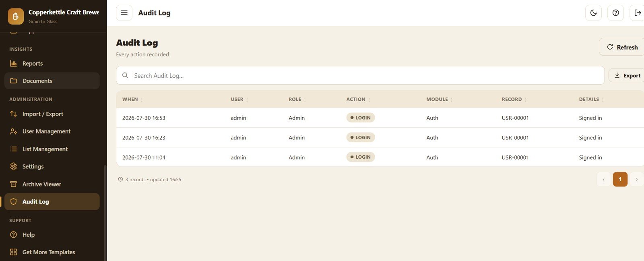Select page 1 in pagination
This screenshot has width=644, height=261.
point(620,179)
